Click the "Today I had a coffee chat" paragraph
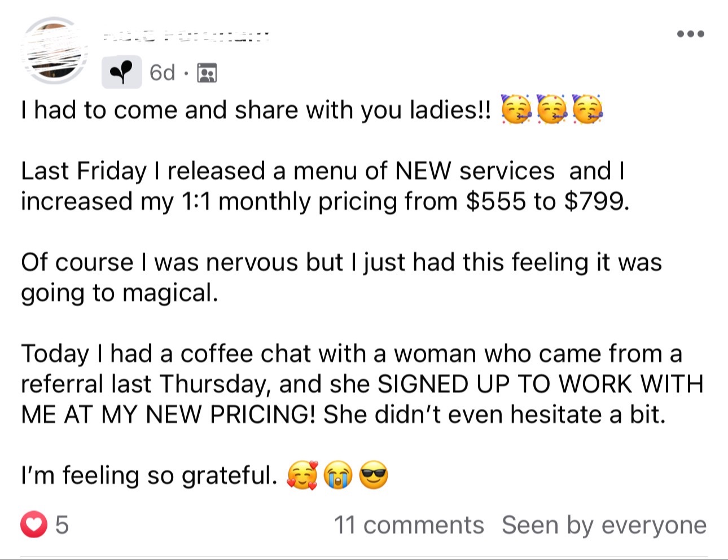Image resolution: width=728 pixels, height=560 pixels. [361, 384]
